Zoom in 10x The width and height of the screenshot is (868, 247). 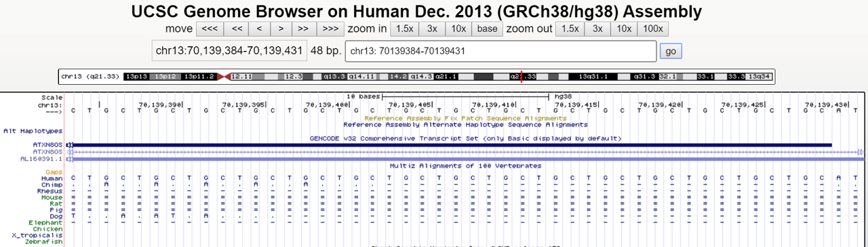[x=458, y=28]
